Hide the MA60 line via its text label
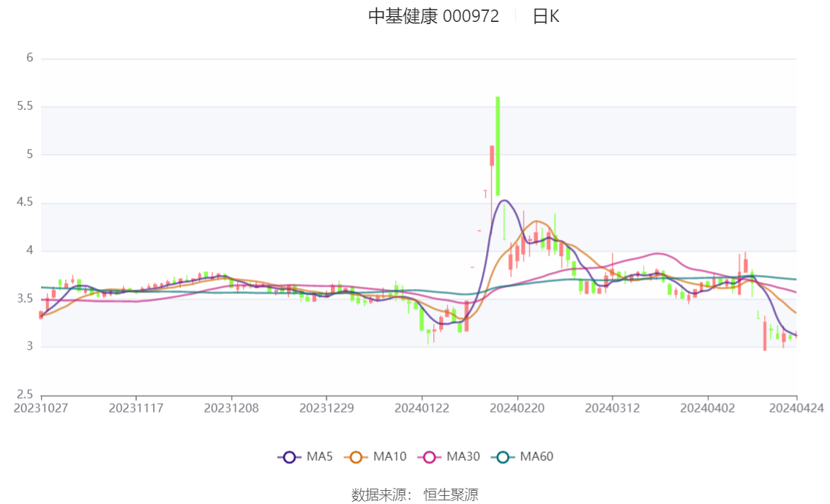830x504 pixels. click(536, 457)
